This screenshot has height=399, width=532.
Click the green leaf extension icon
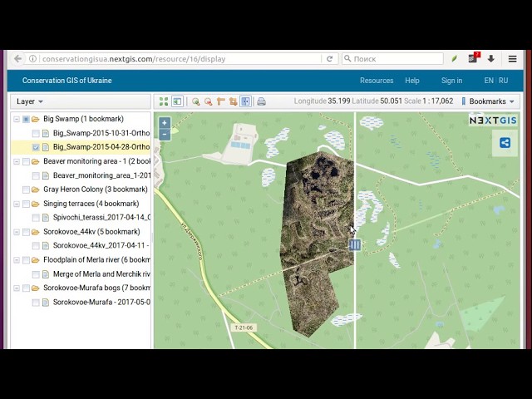coord(455,59)
